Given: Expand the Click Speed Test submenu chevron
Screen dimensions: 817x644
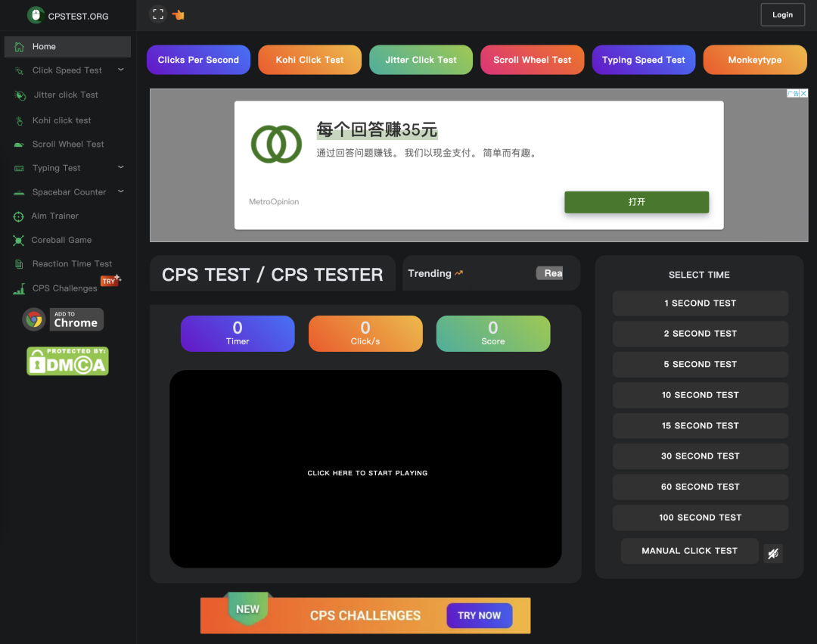Looking at the screenshot, I should [x=121, y=70].
